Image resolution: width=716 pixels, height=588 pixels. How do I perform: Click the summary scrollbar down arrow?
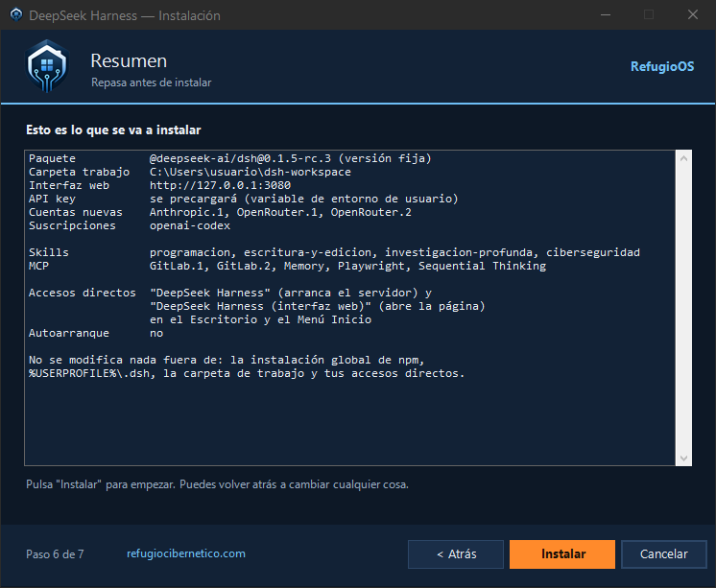click(x=683, y=458)
